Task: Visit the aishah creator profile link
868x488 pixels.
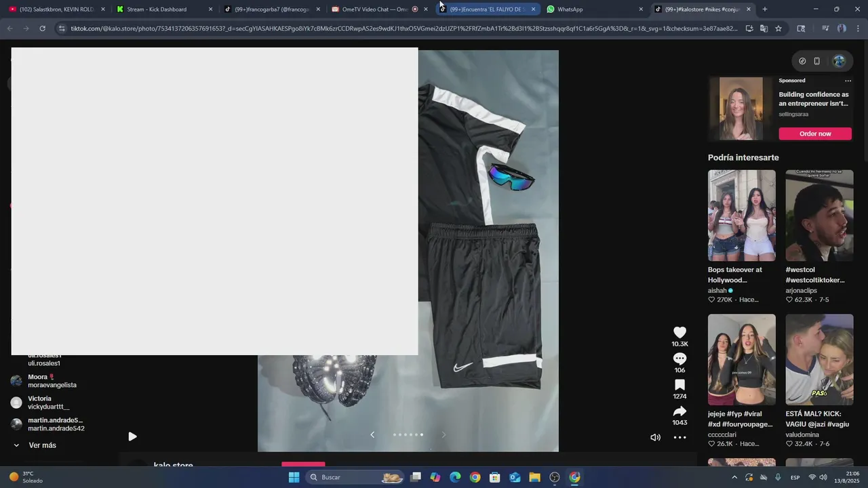Action: tap(717, 290)
